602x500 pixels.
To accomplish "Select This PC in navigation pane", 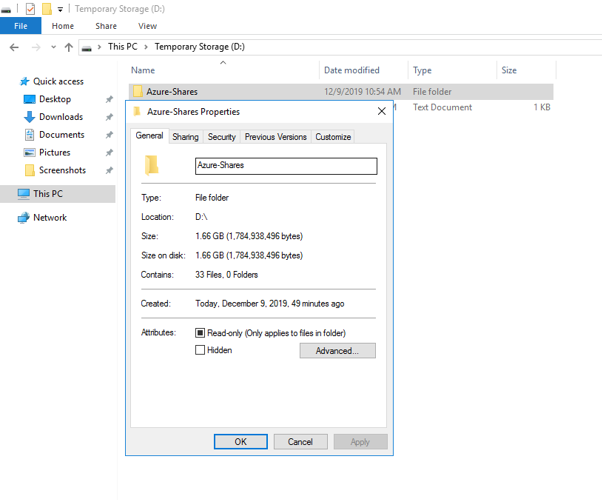I will pyautogui.click(x=58, y=194).
